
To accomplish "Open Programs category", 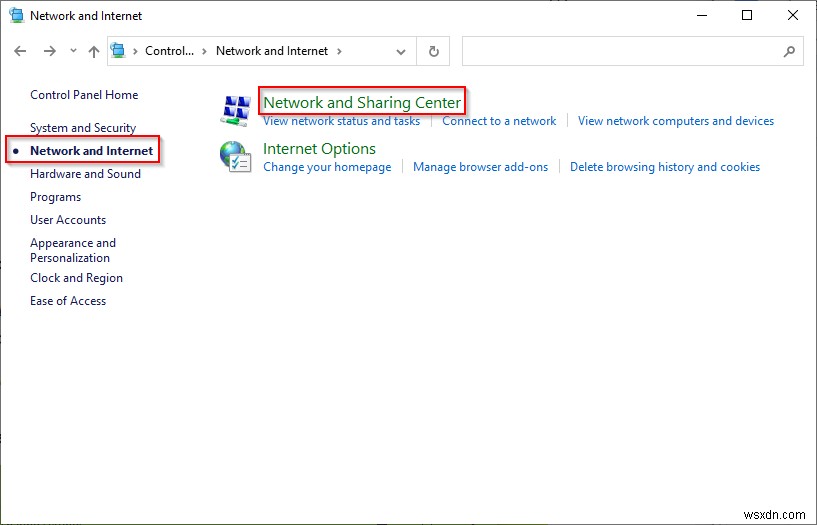I will tap(56, 197).
